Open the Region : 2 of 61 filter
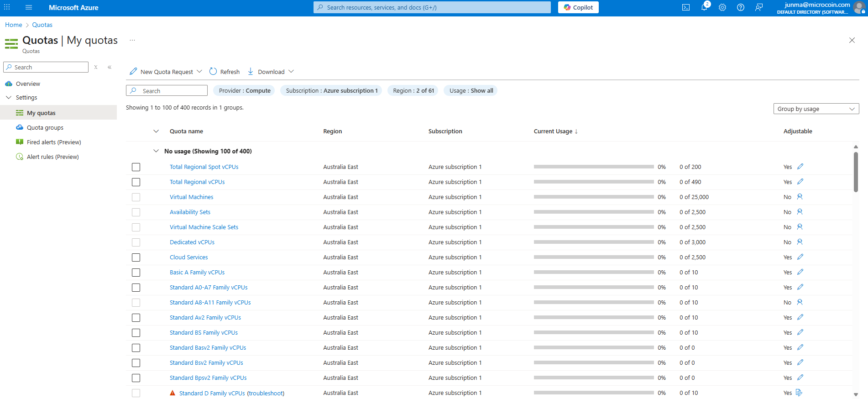 [x=413, y=90]
